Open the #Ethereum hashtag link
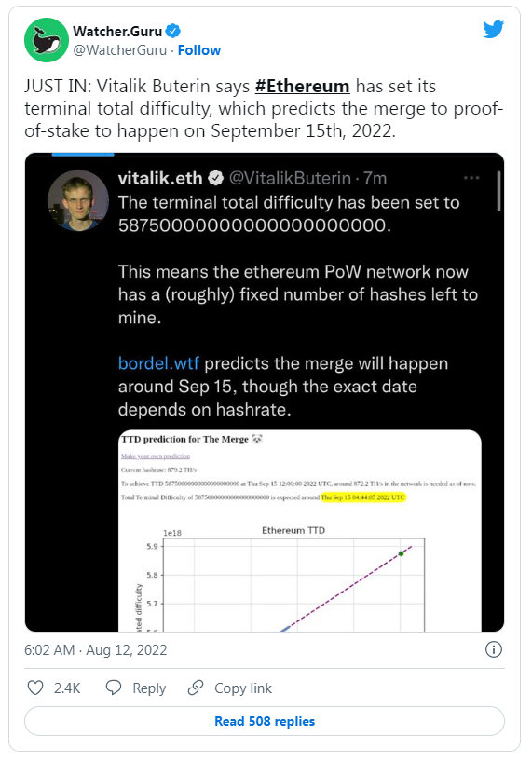This screenshot has height=763, width=532. point(302,86)
